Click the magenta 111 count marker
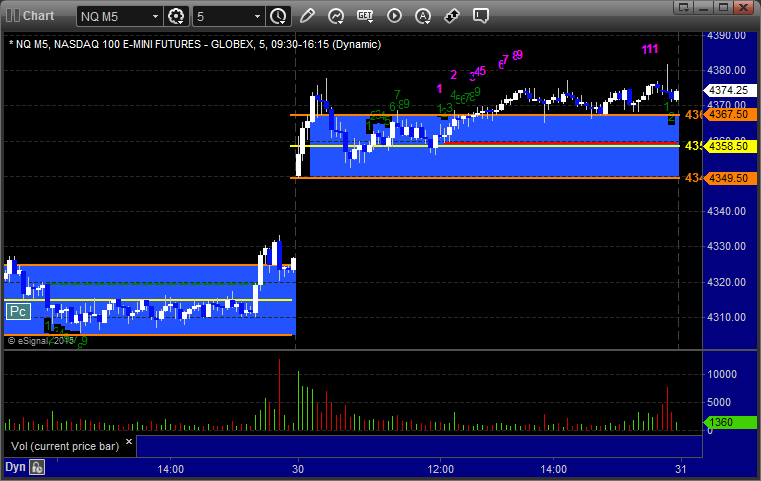This screenshot has width=761, height=481. click(649, 49)
